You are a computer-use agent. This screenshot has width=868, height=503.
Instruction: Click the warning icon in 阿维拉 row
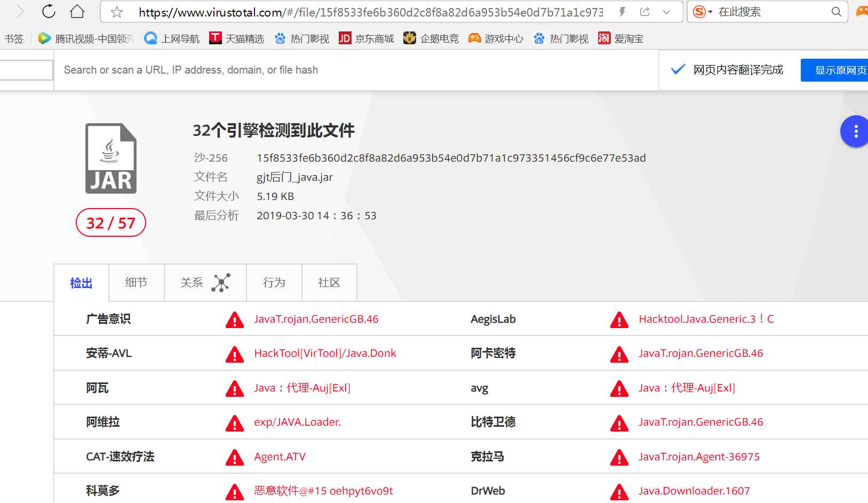coord(235,423)
